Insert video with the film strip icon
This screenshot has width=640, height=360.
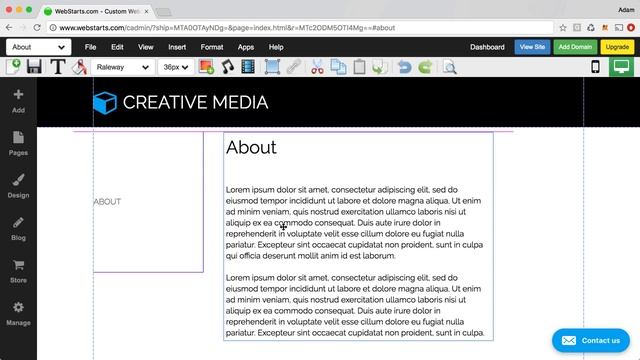tap(248, 67)
